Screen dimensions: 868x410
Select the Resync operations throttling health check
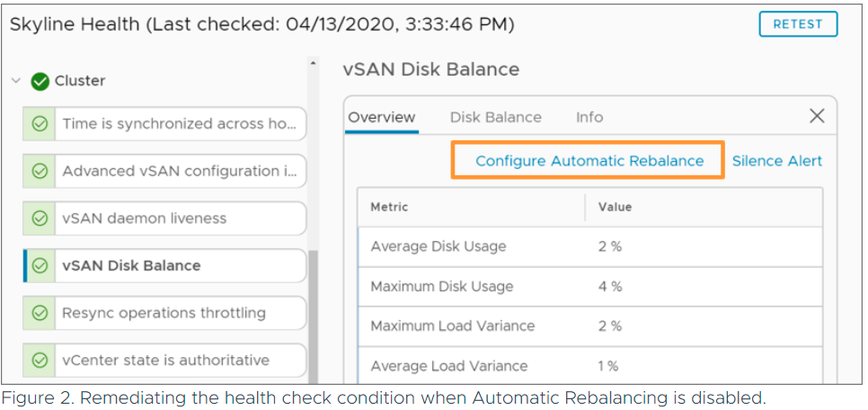[164, 313]
